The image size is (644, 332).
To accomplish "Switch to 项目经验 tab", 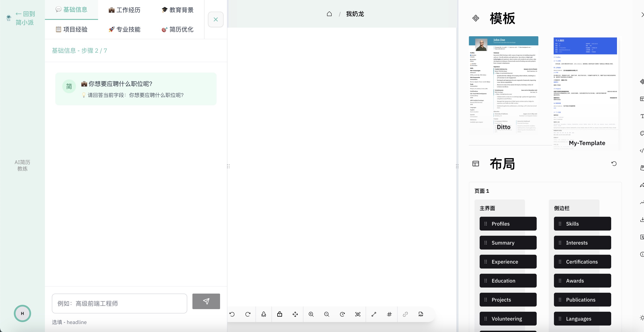I will pos(71,29).
